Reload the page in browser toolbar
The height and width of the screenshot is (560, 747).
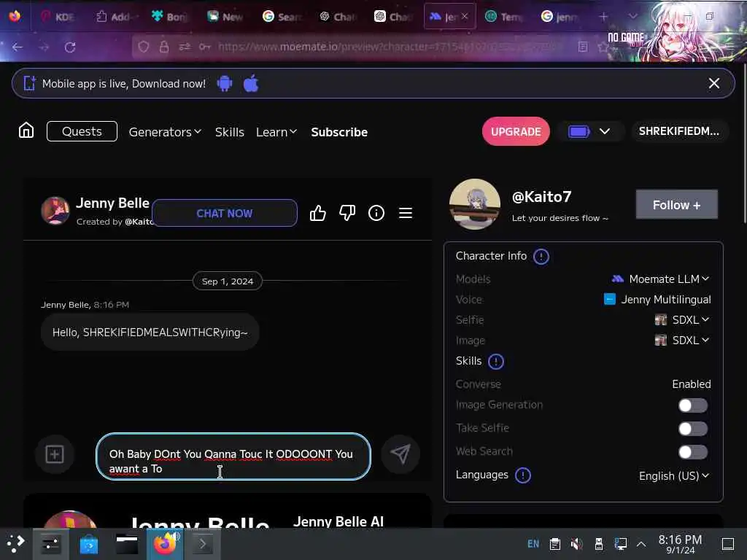(x=70, y=47)
